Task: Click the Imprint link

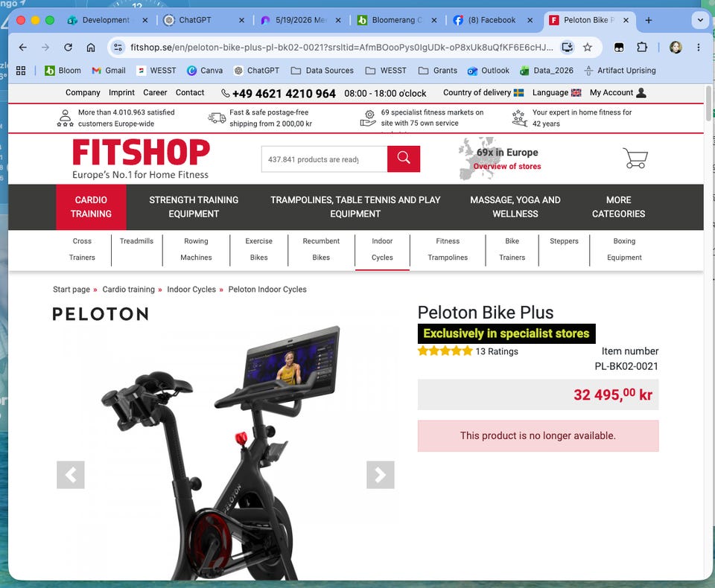Action: pos(121,92)
